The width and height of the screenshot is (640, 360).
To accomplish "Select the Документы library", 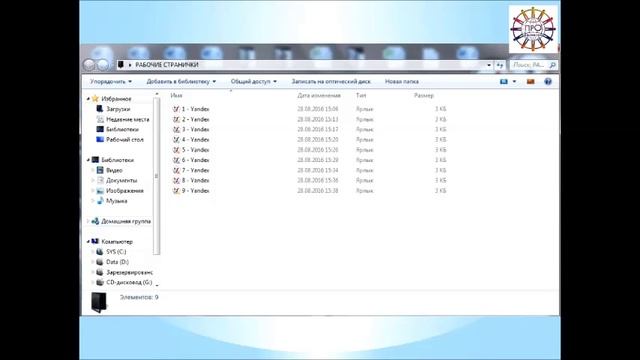I will [x=121, y=180].
